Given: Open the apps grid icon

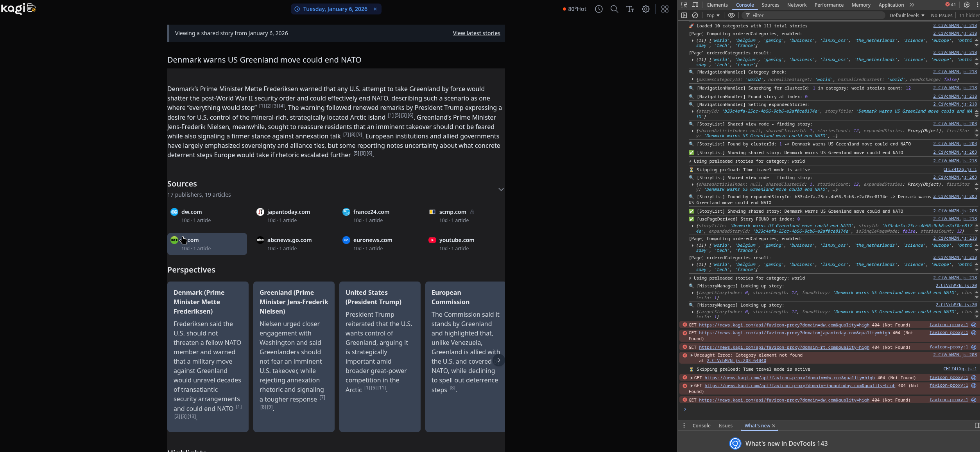Looking at the screenshot, I should pos(665,9).
